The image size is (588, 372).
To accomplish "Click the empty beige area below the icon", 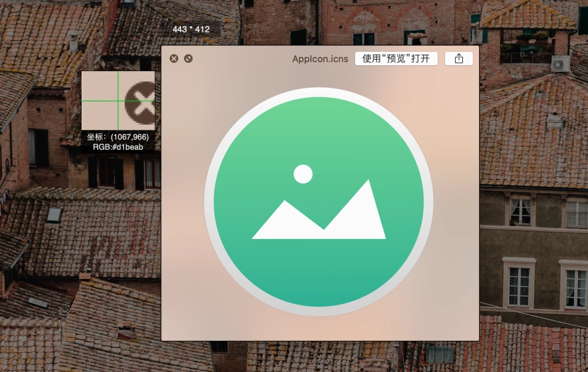I will click(319, 329).
